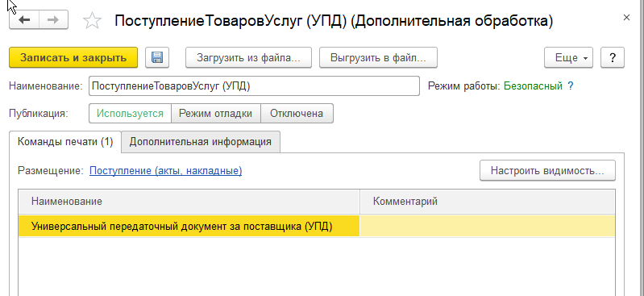Image resolution: width=644 pixels, height=296 pixels.
Task: Add to favorites with the star icon
Action: click(92, 20)
